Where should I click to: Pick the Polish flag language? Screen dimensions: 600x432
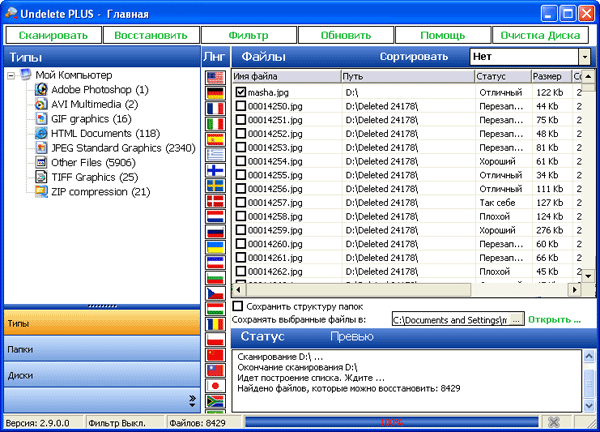(x=215, y=340)
